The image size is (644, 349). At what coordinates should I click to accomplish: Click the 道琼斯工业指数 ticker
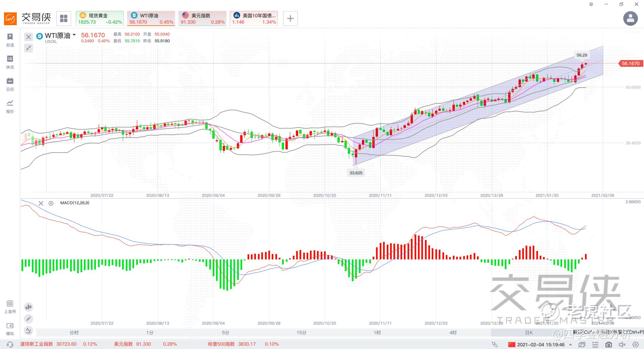(x=58, y=344)
